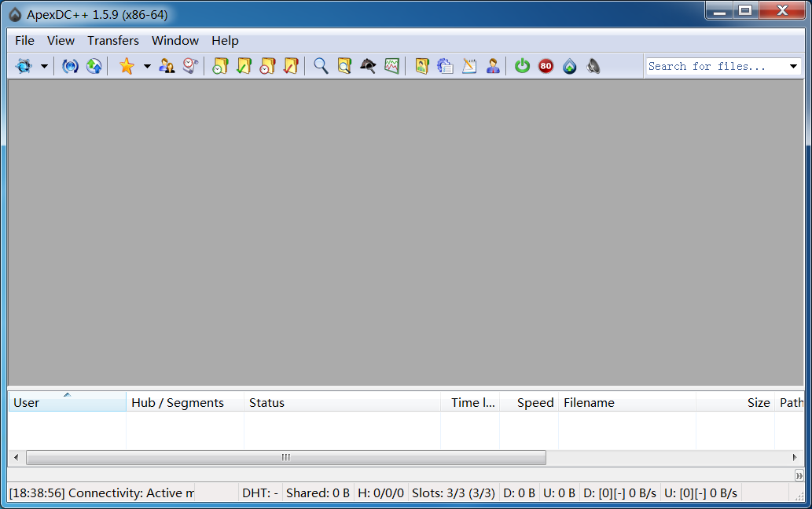Toggle sounds with the speaker icon
The height and width of the screenshot is (509, 812).
coord(593,67)
